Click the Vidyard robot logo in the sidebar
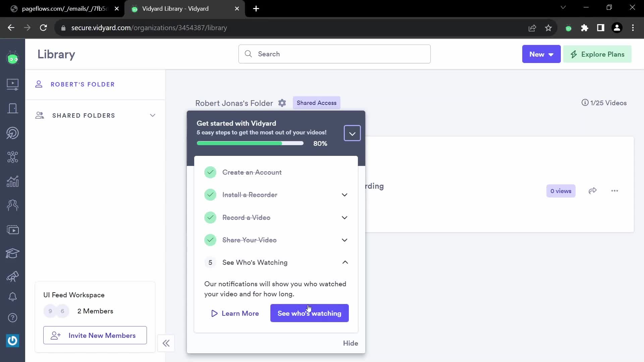The height and width of the screenshot is (362, 644). click(13, 58)
